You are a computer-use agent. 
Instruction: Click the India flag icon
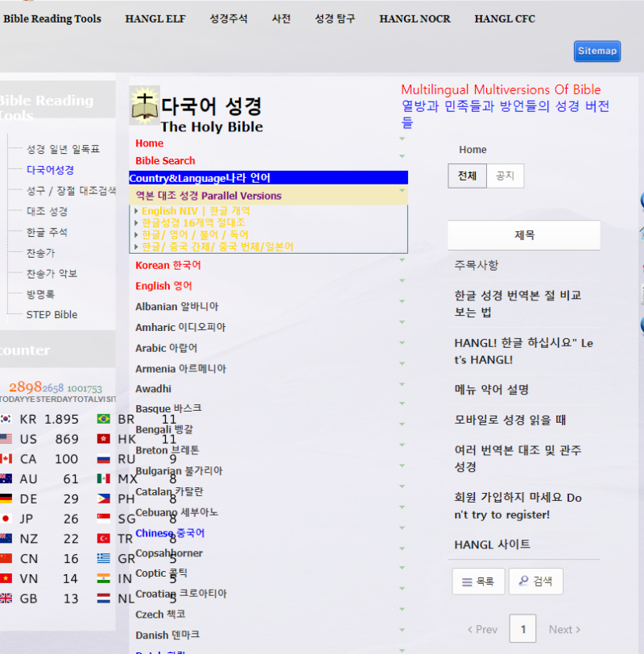coord(103,578)
